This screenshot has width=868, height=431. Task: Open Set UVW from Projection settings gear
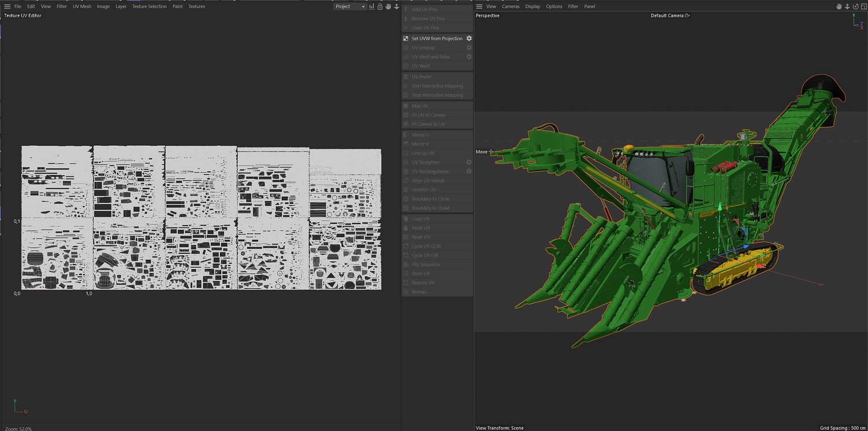(x=469, y=38)
